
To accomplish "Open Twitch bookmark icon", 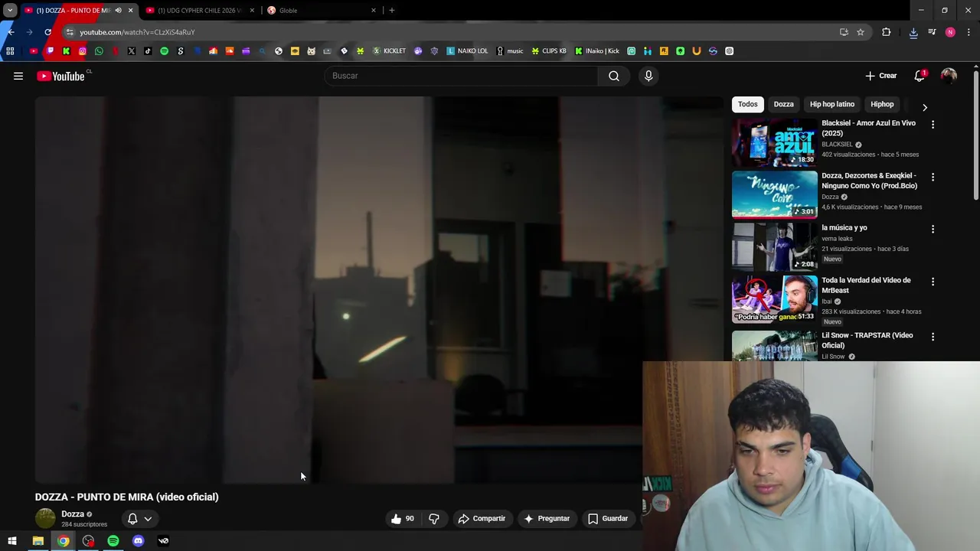I will (50, 51).
